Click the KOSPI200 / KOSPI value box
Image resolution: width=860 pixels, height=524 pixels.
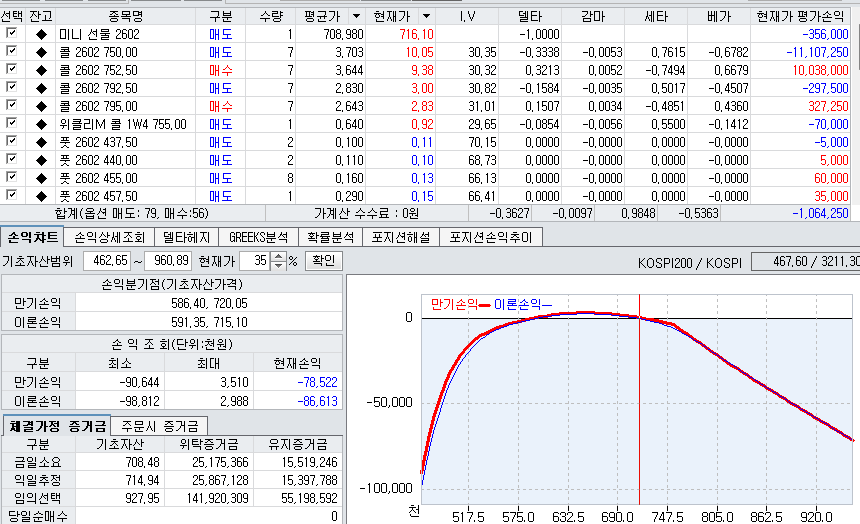pos(806,262)
